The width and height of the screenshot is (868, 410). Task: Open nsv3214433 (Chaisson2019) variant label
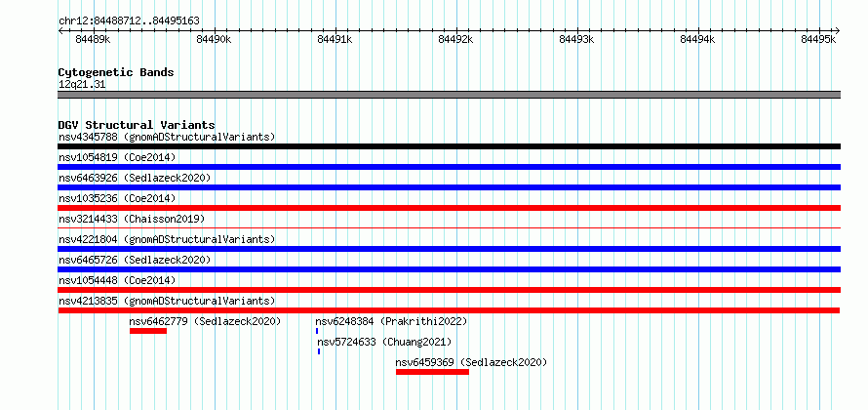(x=132, y=219)
